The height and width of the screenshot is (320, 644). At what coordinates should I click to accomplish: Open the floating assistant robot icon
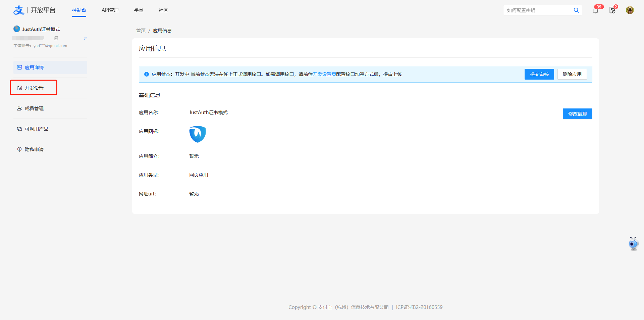[633, 243]
